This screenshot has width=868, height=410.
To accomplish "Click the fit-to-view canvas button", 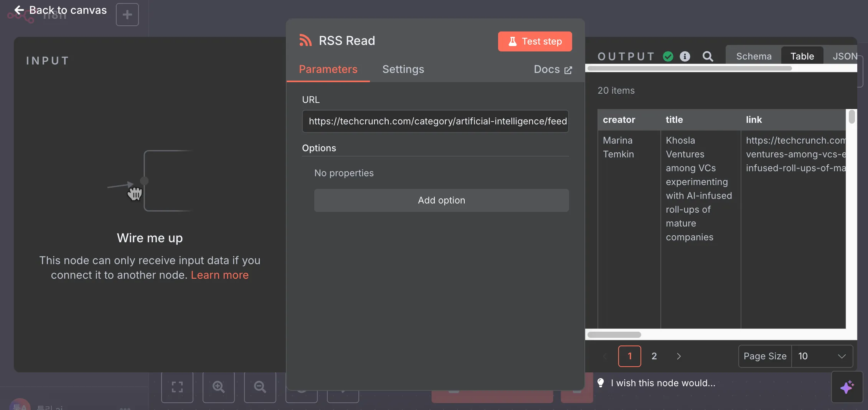I will 177,387.
